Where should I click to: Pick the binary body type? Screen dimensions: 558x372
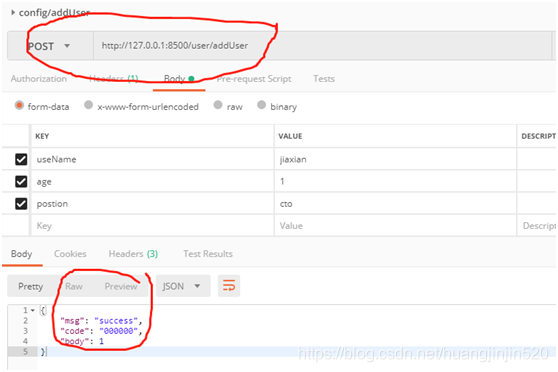tap(262, 105)
